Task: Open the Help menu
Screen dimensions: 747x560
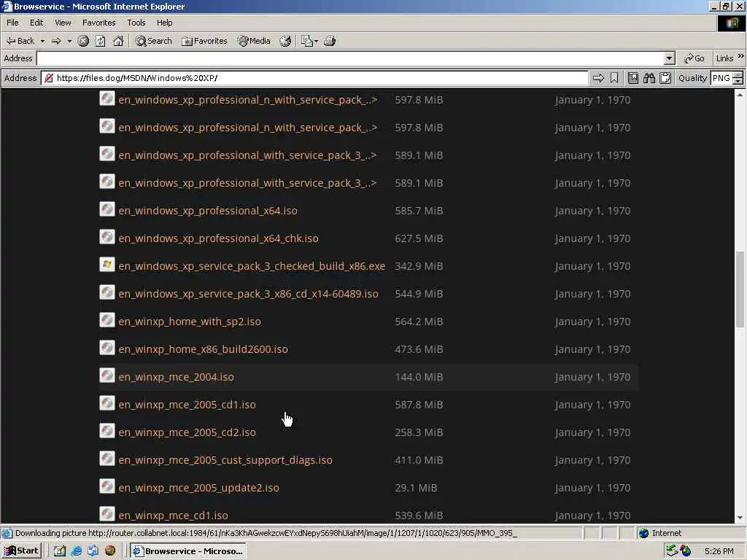Action: [x=164, y=23]
